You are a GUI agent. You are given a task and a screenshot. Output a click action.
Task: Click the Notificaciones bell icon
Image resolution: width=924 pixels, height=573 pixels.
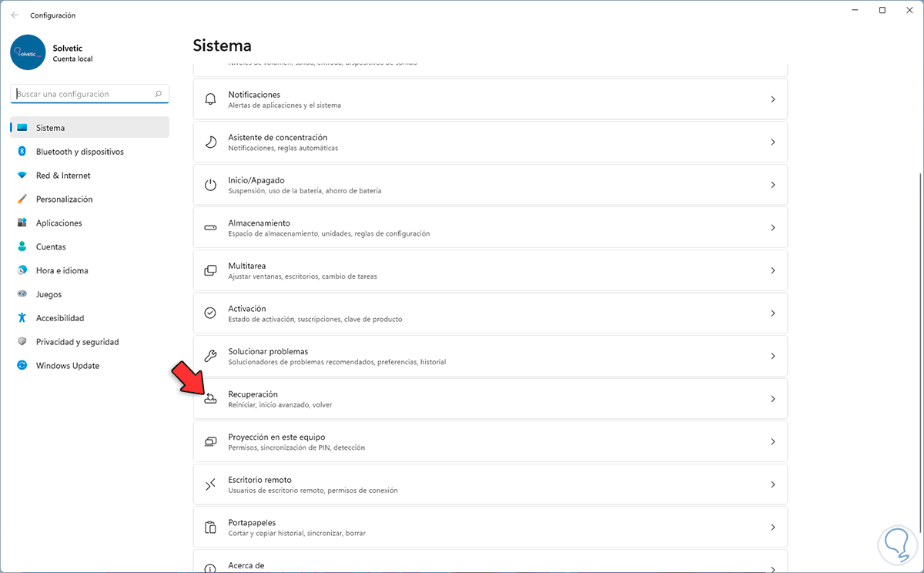(210, 99)
